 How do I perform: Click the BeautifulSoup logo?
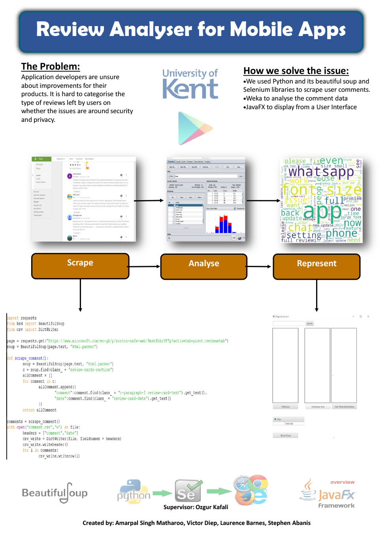click(x=55, y=493)
